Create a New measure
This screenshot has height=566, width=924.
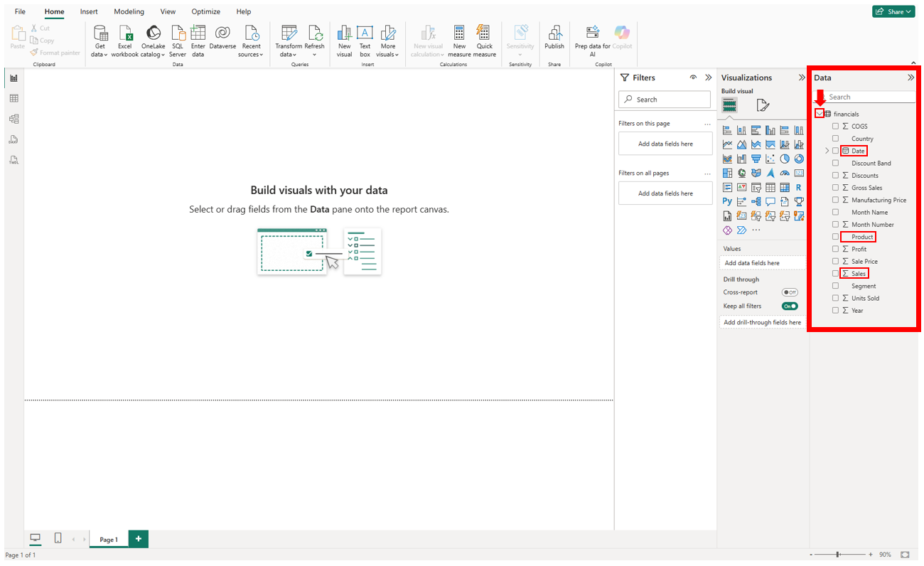[x=459, y=41]
